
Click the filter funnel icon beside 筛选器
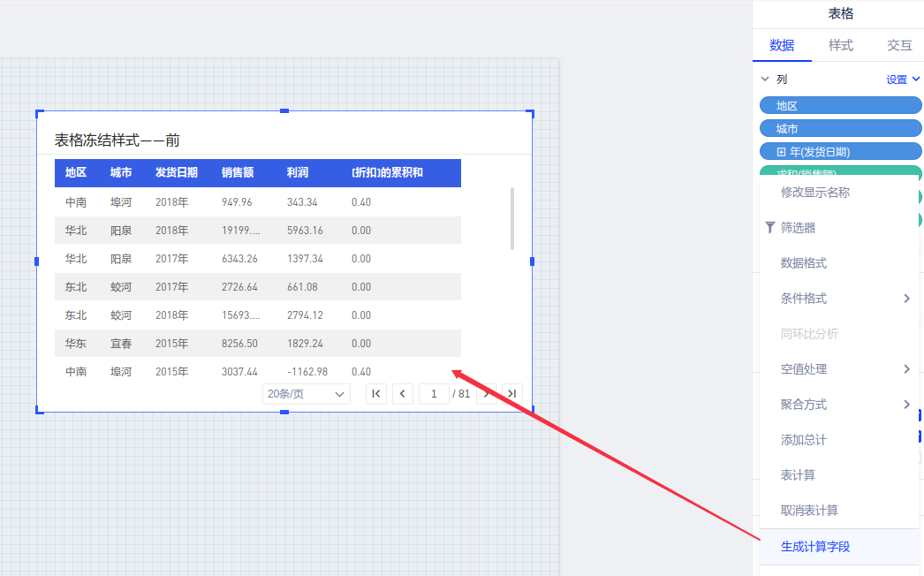click(769, 228)
